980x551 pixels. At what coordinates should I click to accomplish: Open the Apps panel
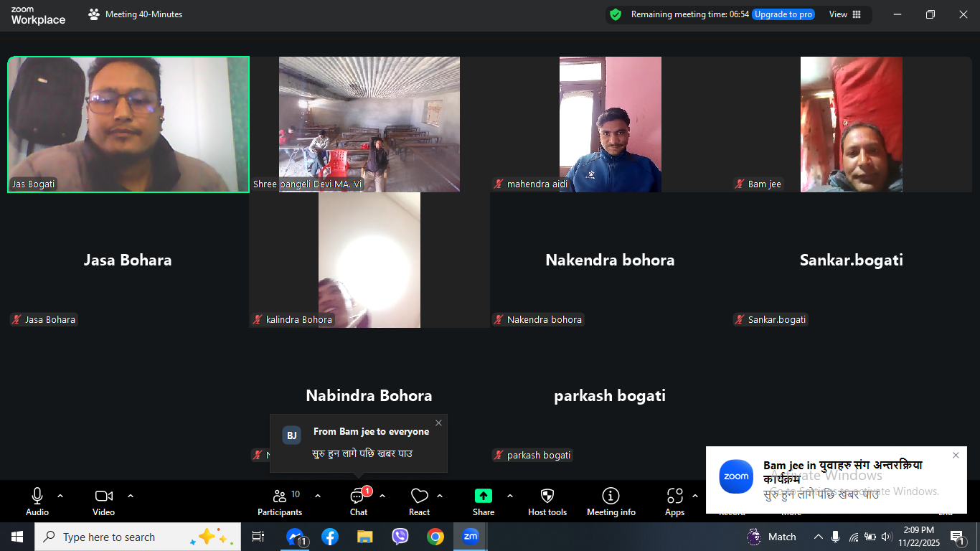(x=674, y=501)
